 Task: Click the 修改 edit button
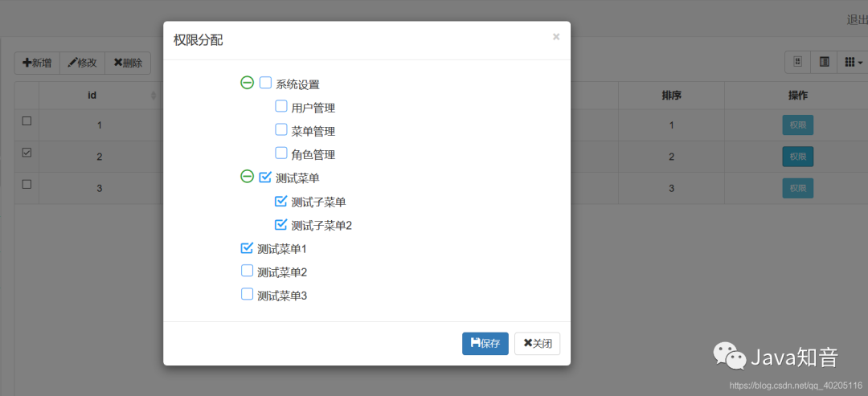click(82, 63)
